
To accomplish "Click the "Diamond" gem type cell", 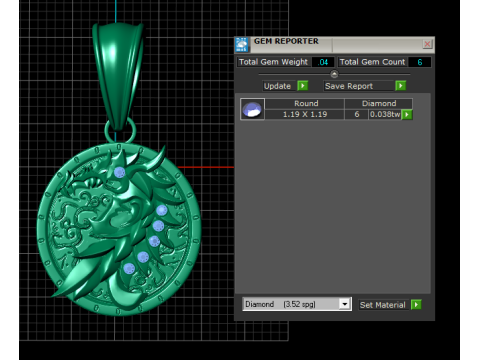I will click(x=379, y=103).
